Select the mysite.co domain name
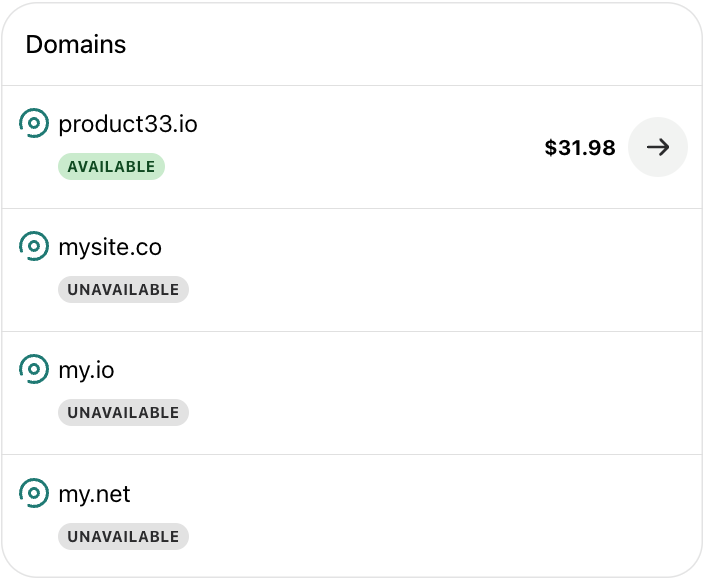 (110, 247)
